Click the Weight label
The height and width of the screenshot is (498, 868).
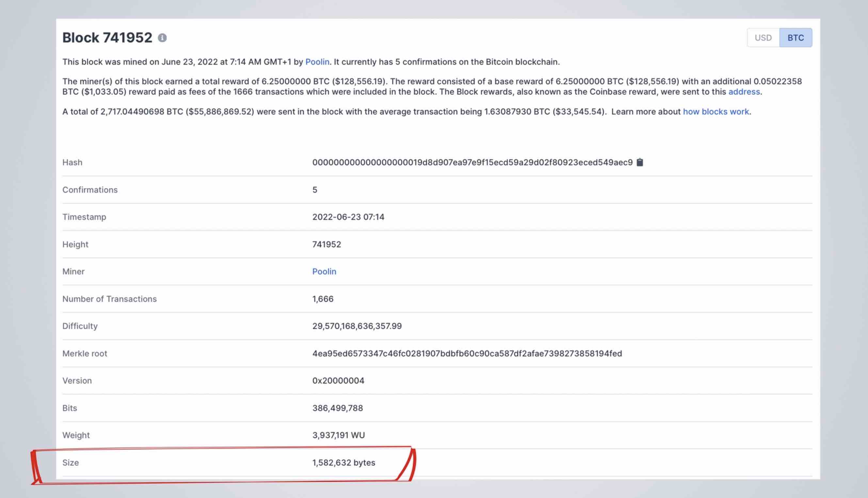pyautogui.click(x=76, y=435)
